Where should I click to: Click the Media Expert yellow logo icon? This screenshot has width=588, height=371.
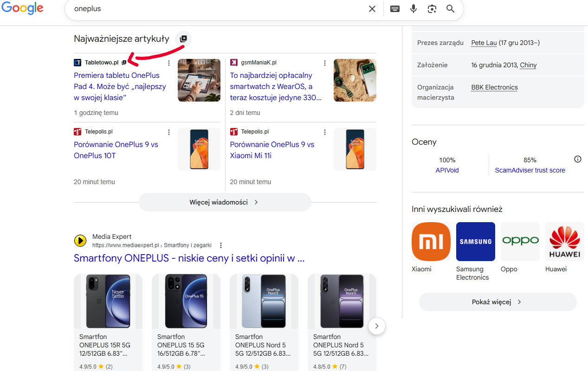click(x=80, y=241)
